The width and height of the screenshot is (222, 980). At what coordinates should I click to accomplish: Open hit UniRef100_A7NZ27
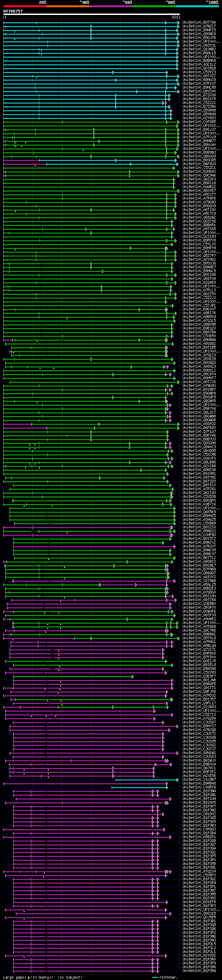(199, 26)
